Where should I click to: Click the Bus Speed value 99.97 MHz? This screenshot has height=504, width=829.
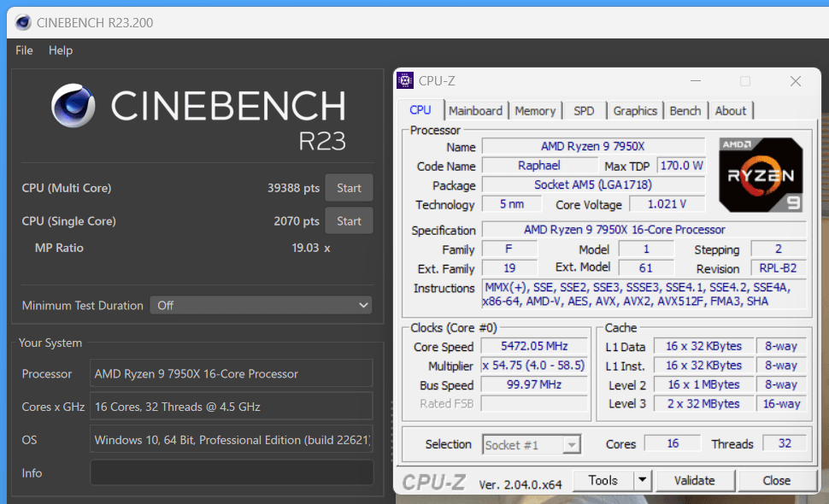pos(534,384)
